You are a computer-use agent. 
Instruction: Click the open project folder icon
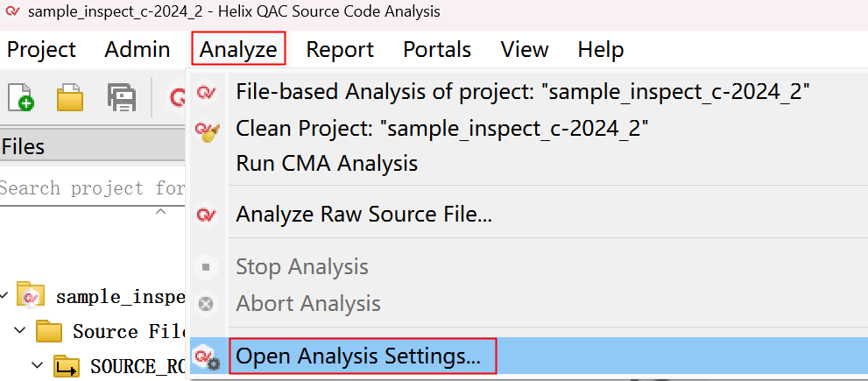point(70,95)
